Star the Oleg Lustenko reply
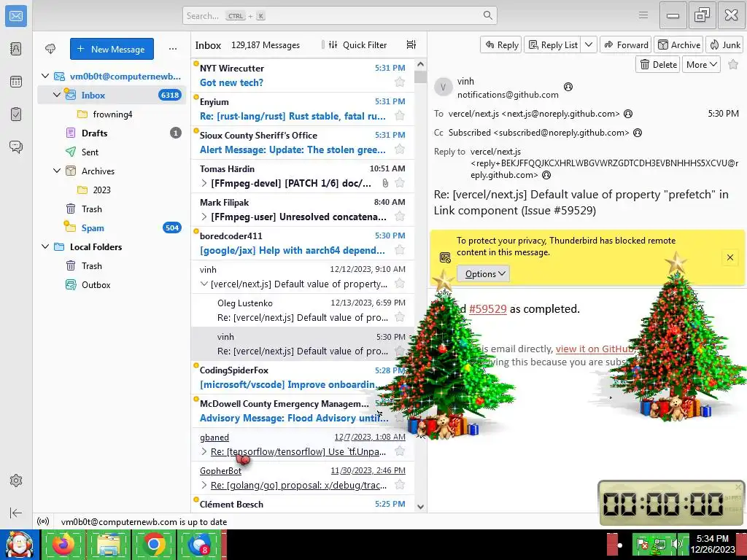Viewport: 747px width, 560px height. 400,317
